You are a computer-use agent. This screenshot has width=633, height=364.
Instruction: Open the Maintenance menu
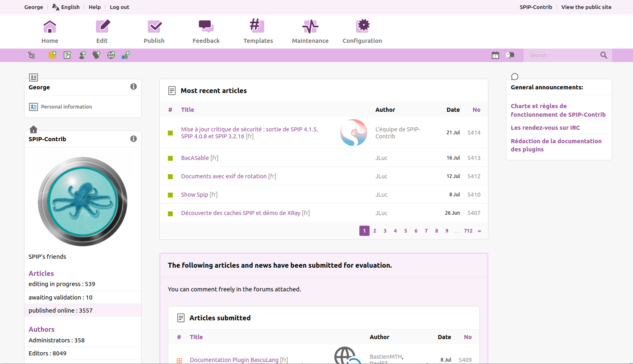tap(310, 32)
